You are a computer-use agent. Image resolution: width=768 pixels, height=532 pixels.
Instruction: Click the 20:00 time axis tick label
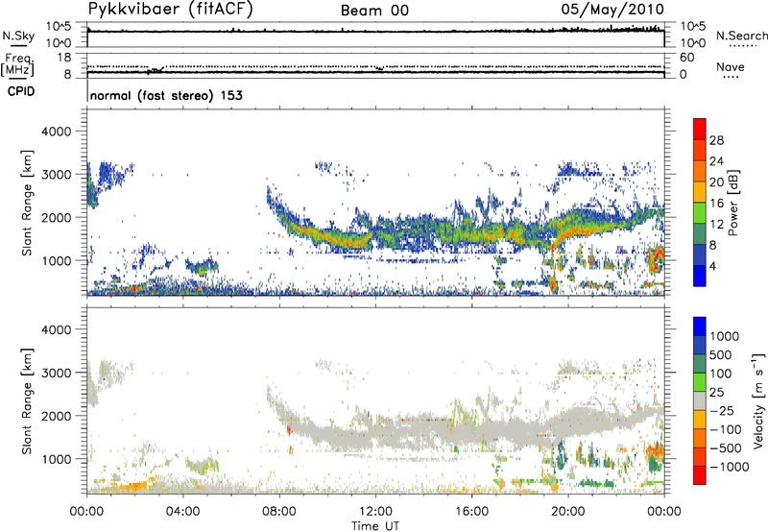[567, 512]
